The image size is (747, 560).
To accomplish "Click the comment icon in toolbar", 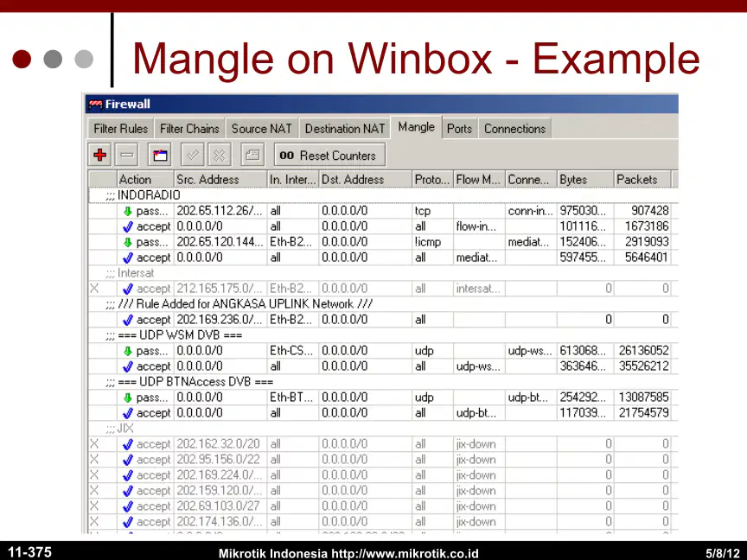I will 252,155.
